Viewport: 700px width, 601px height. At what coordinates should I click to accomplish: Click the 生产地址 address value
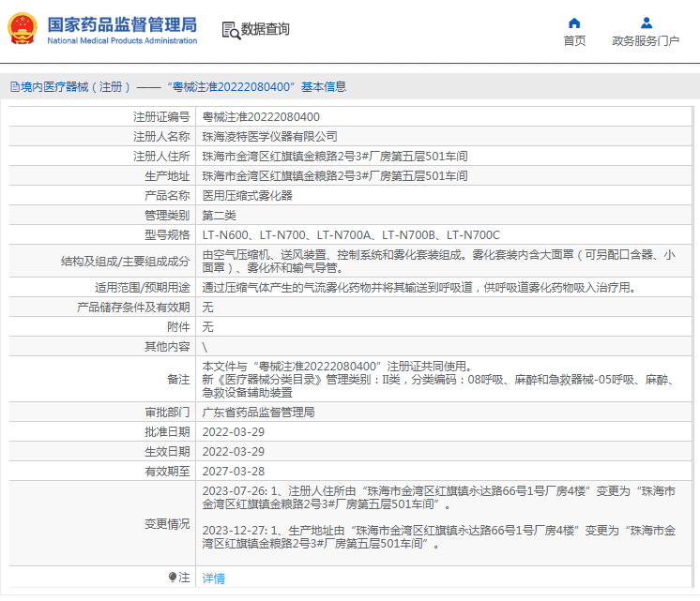tap(335, 175)
